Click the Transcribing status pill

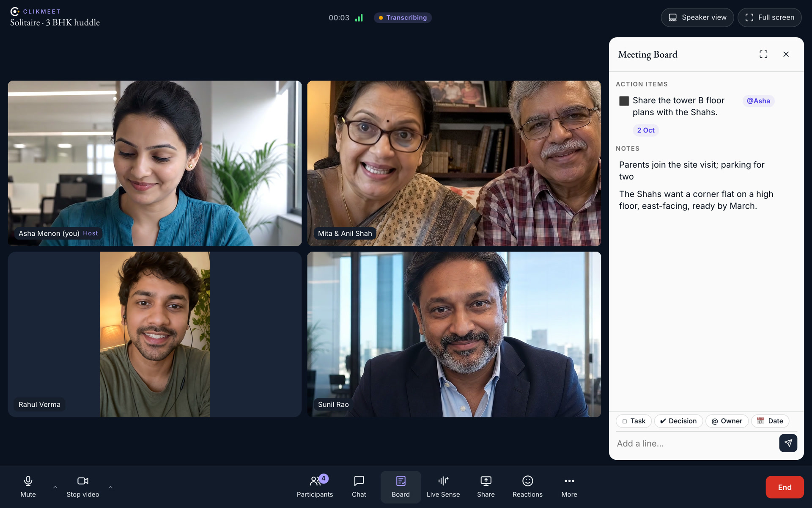click(403, 18)
